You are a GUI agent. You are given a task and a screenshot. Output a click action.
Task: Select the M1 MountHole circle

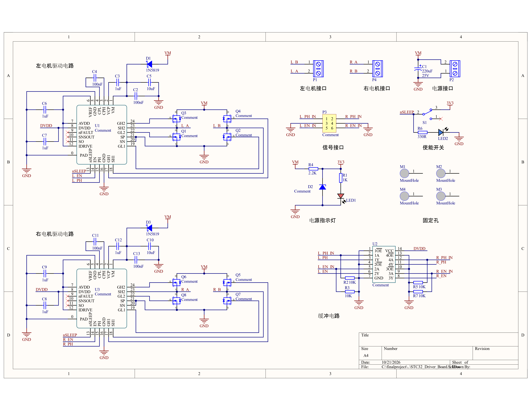(x=404, y=173)
